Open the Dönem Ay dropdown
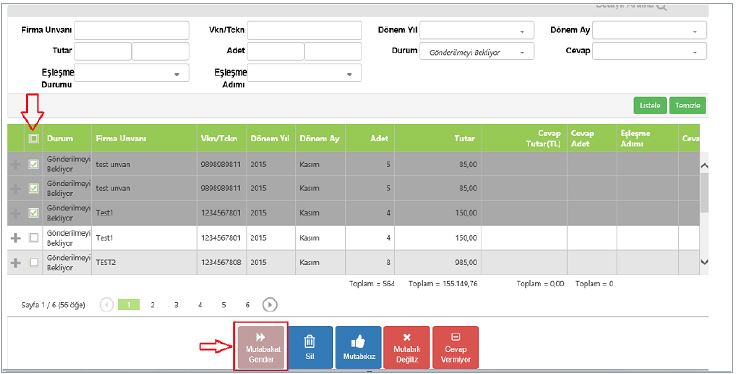Screen dimensions: 736x374 [x=649, y=31]
